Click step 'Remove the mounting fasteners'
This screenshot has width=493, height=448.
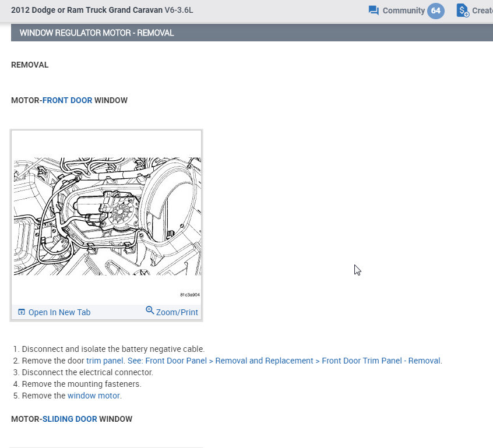click(82, 384)
